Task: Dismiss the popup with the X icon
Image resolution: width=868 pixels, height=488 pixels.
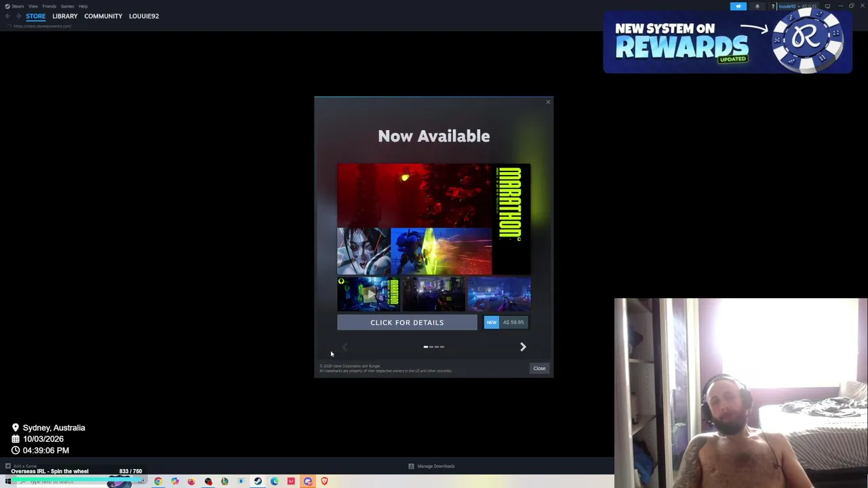Action: [x=548, y=102]
